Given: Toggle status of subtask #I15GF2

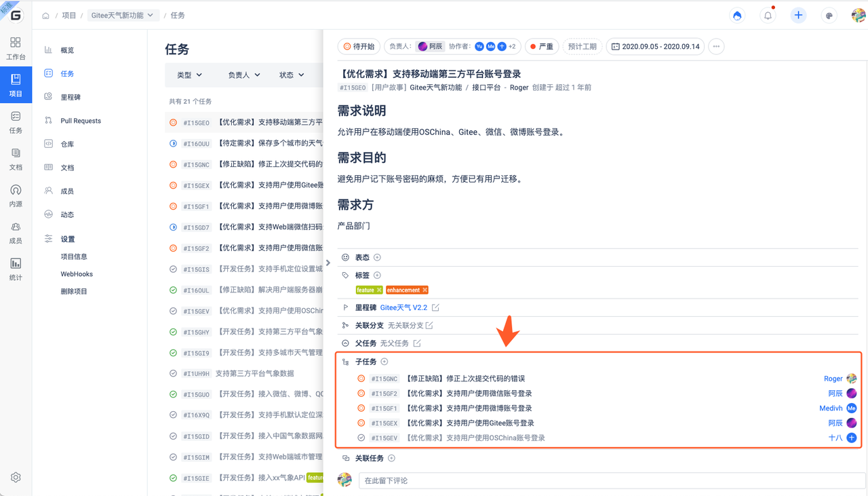Looking at the screenshot, I should click(x=361, y=394).
